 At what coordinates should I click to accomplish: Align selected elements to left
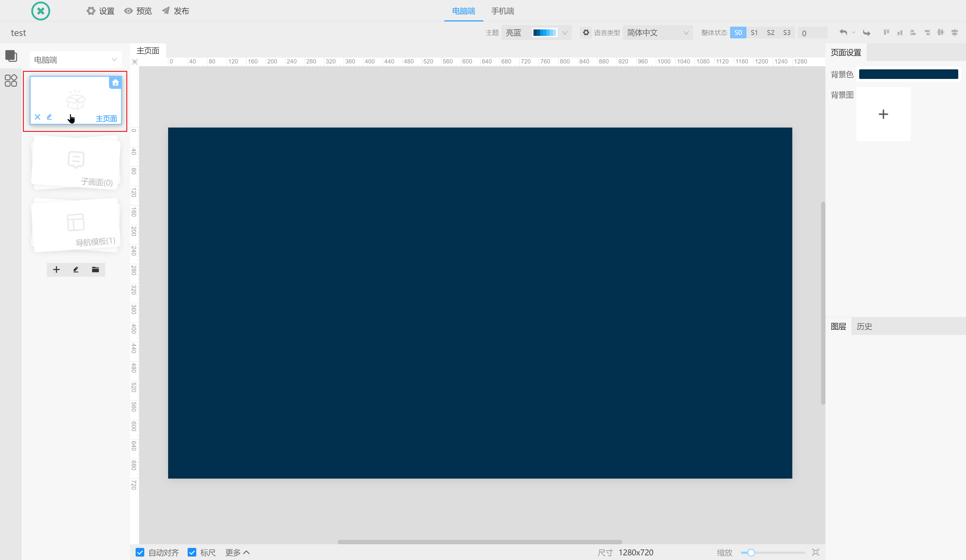pos(913,33)
